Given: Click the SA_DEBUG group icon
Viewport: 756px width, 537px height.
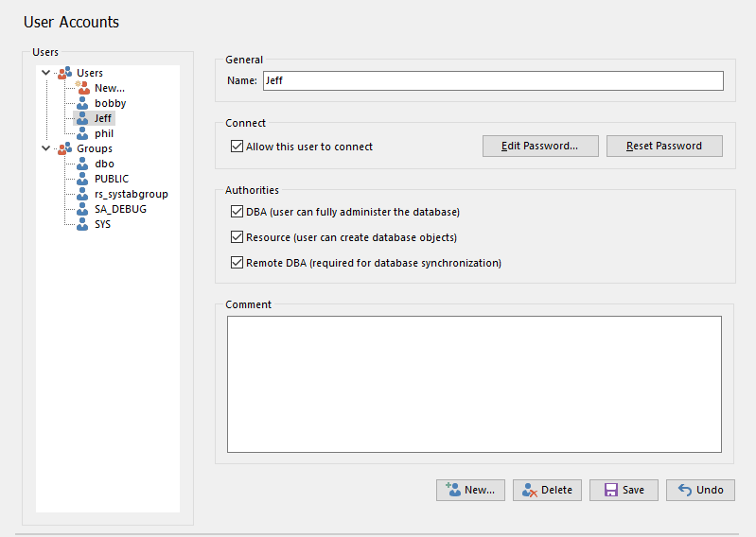Looking at the screenshot, I should pos(83,209).
